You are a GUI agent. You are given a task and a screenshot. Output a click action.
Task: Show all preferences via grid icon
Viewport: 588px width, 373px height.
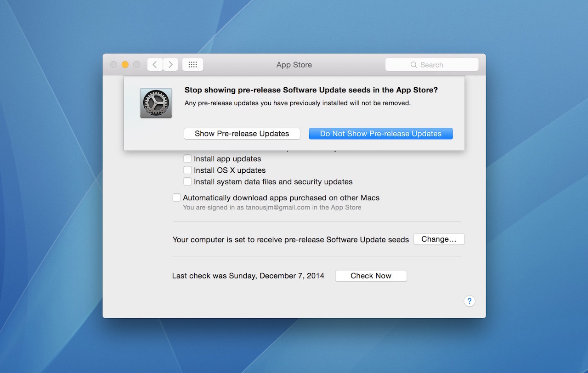tap(193, 65)
